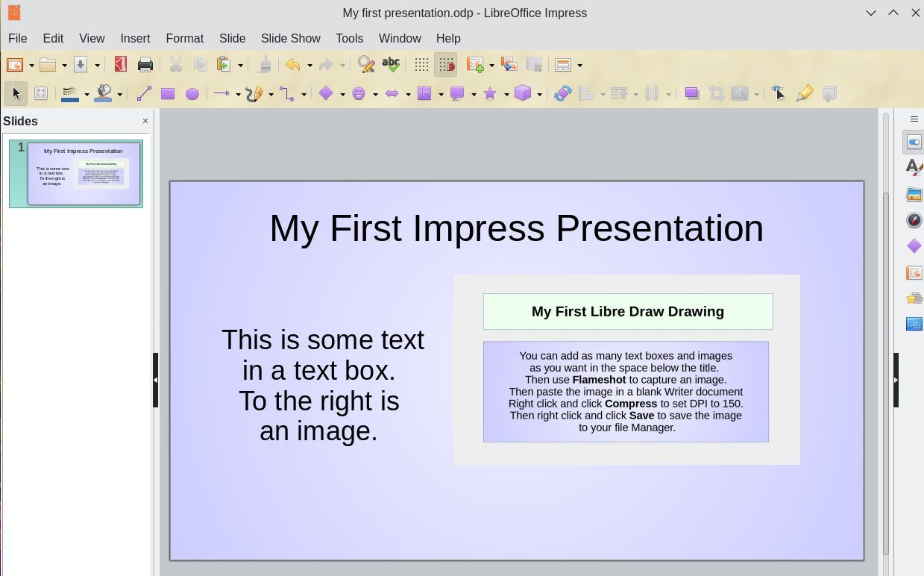Open the Tools menu
The height and width of the screenshot is (576, 924).
click(349, 38)
